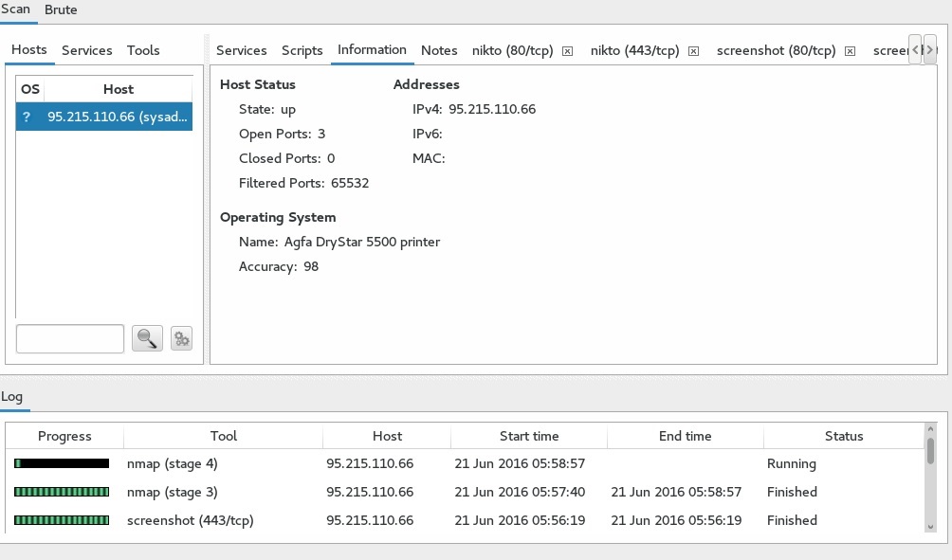Select the nmap (stage 4) log row
Image resolution: width=952 pixels, height=560 pixels.
(465, 463)
